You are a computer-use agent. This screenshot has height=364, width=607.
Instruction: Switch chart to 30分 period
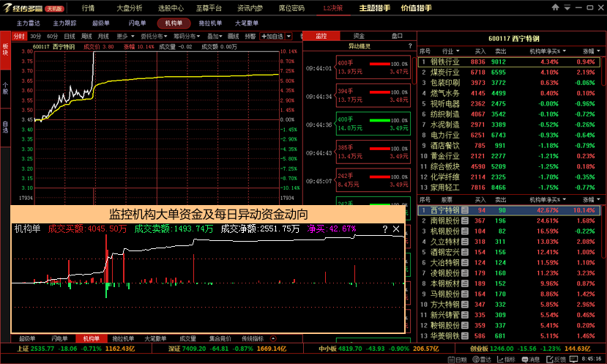(36, 37)
